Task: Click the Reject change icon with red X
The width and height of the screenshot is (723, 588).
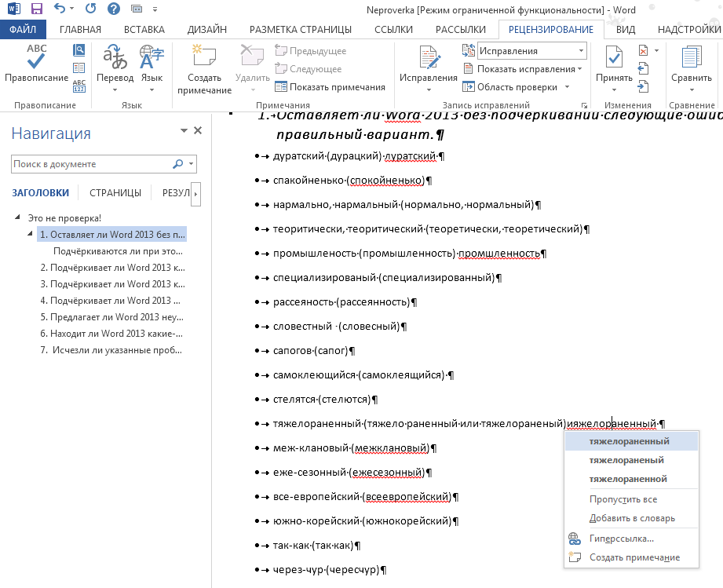Action: (643, 50)
